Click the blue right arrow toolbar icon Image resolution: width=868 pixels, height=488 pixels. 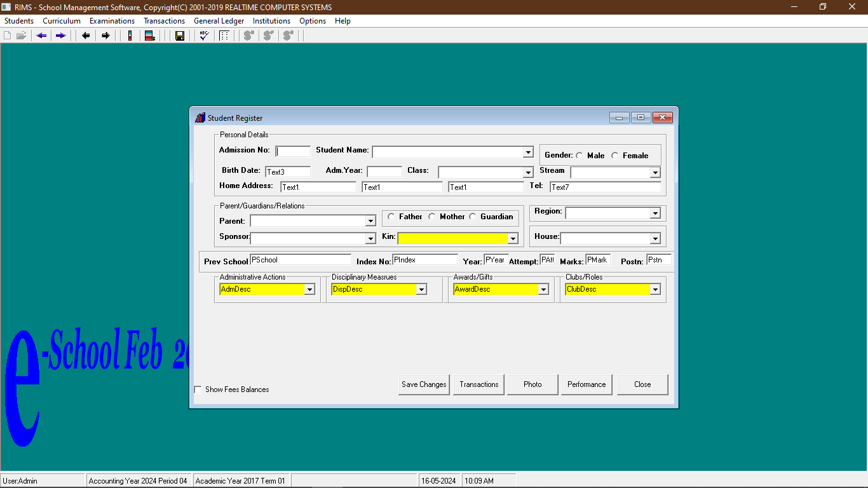(x=61, y=36)
